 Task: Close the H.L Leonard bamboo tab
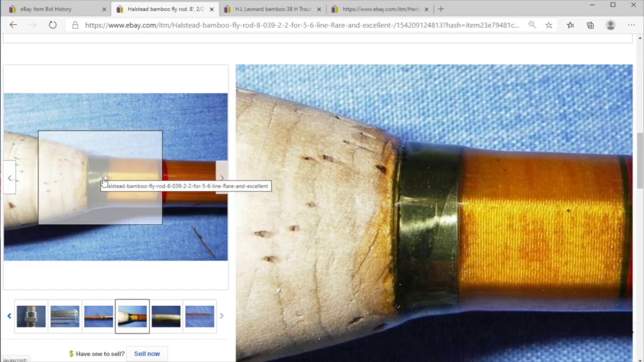tap(319, 9)
